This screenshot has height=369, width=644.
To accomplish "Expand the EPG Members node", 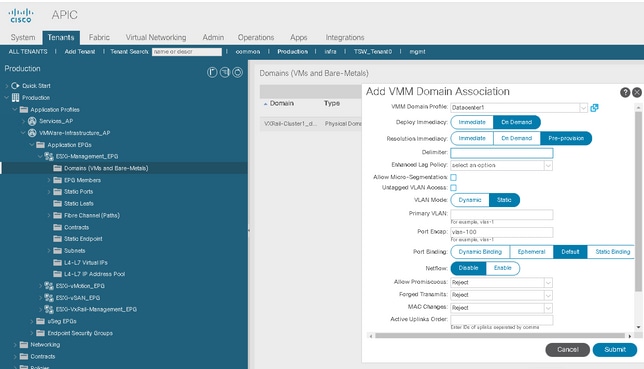I will [x=48, y=180].
